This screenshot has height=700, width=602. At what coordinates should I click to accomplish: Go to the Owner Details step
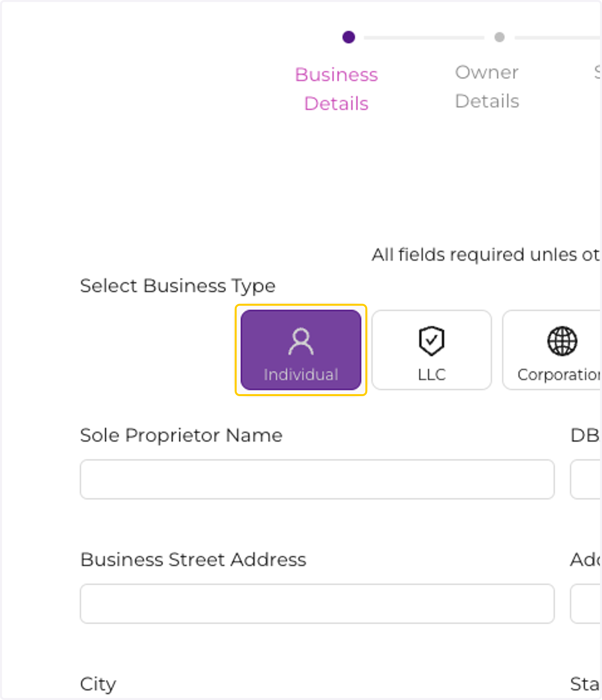coord(487,87)
